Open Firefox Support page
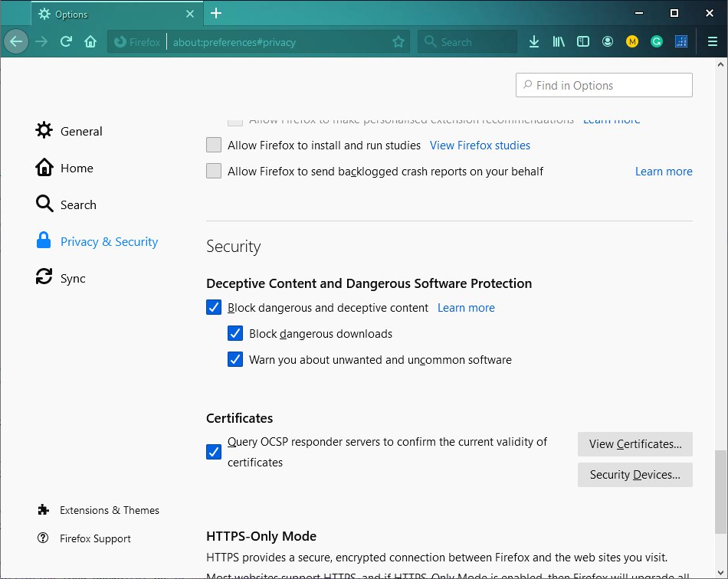Viewport: 728px width, 579px height. (84, 538)
